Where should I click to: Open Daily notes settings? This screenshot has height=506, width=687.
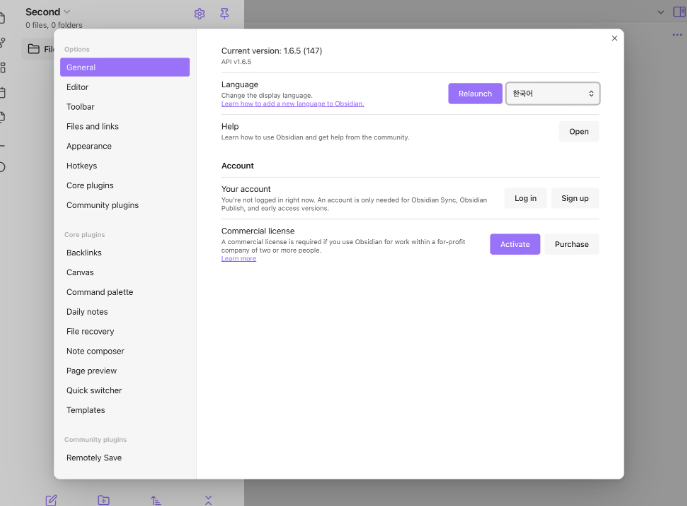[x=125, y=311]
